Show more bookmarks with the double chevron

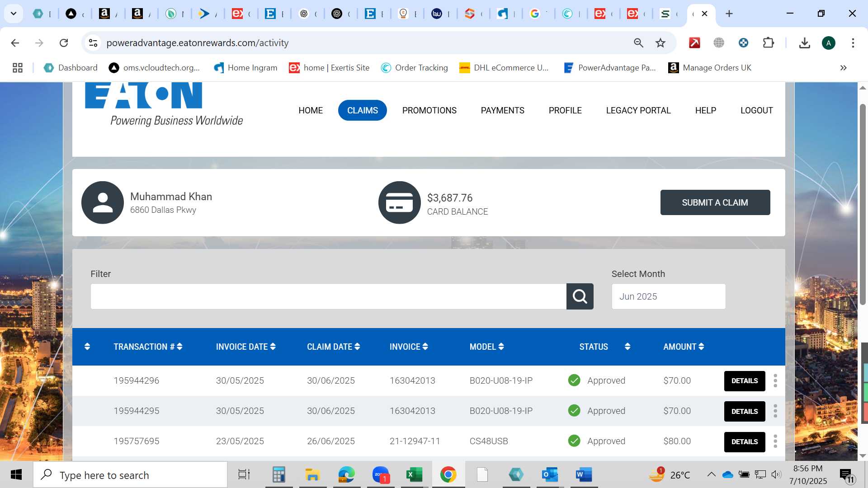coord(843,68)
